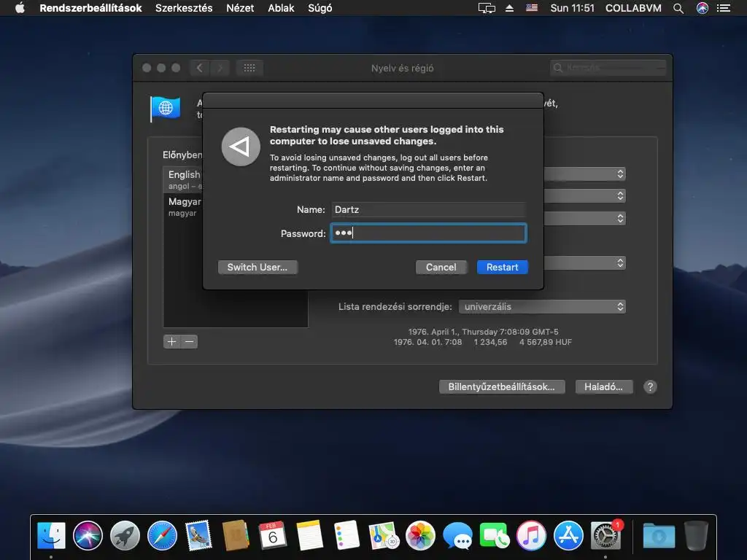747x560 pixels.
Task: Open the Rendszerbeállítások menu
Action: [90, 8]
